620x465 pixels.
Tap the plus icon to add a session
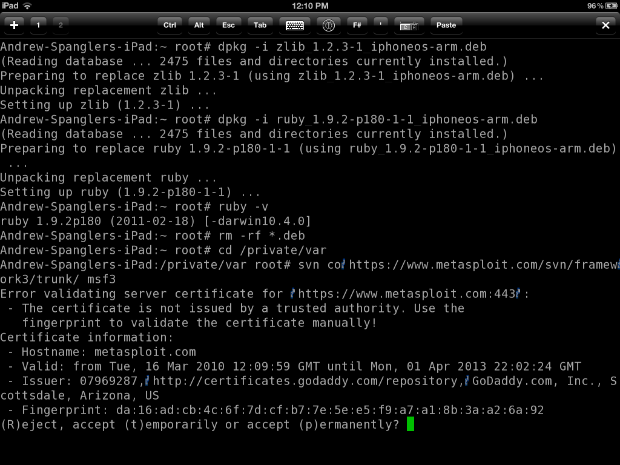pos(14,24)
